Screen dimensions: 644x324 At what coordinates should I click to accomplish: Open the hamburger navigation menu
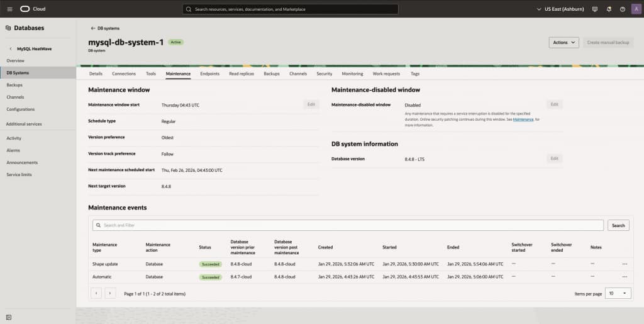coord(10,9)
